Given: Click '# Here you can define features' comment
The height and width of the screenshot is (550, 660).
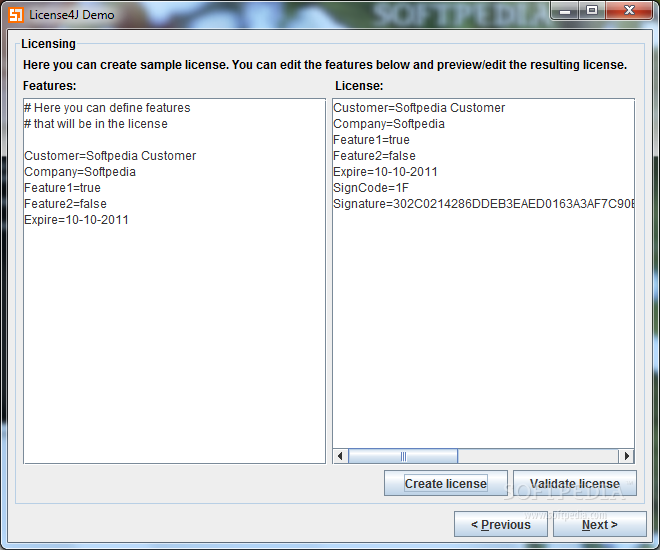Looking at the screenshot, I should (x=107, y=108).
